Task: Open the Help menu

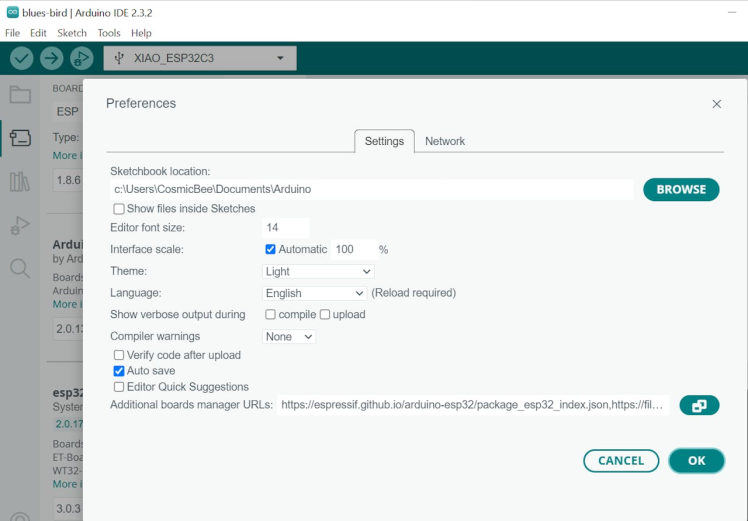Action: [x=141, y=33]
